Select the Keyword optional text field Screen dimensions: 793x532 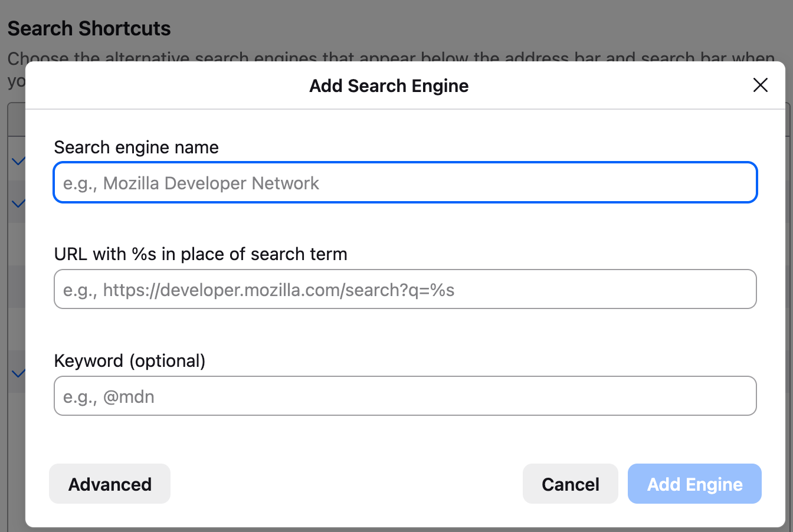405,396
